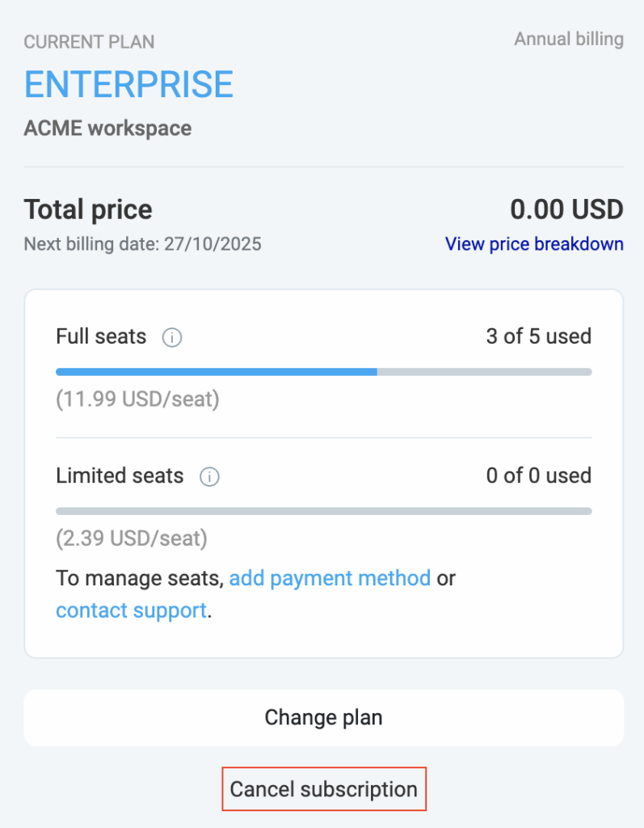This screenshot has width=644, height=828.
Task: Click the Total price amount 0.00 USD
Action: [x=566, y=209]
